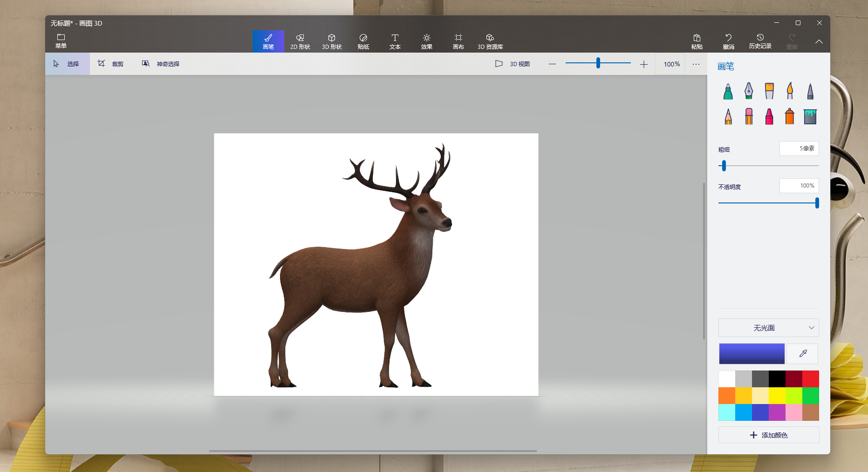Expand the 无光面 material dropdown
This screenshot has height=472, width=868.
769,328
